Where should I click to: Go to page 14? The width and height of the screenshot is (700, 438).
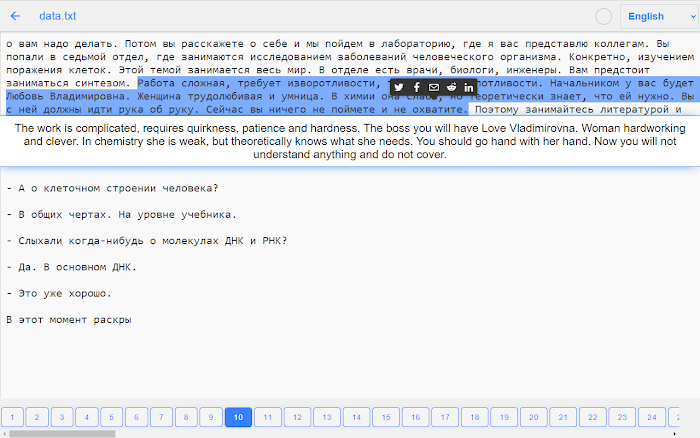pos(356,417)
